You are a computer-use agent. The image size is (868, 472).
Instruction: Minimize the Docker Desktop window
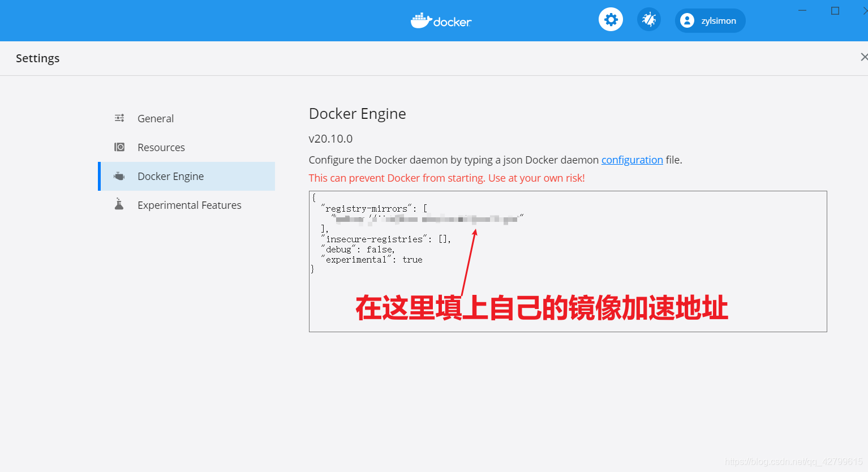pyautogui.click(x=802, y=10)
